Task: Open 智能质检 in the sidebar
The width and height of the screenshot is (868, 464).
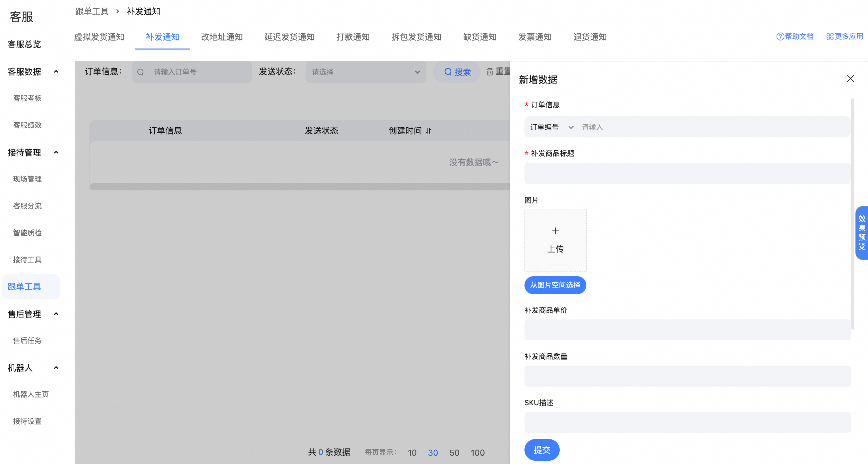Action: click(27, 233)
